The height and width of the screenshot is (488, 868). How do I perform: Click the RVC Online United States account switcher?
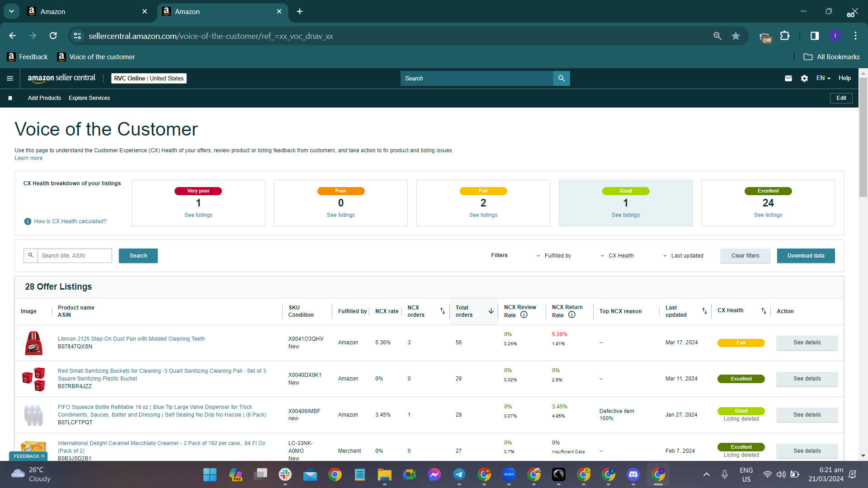pos(149,78)
